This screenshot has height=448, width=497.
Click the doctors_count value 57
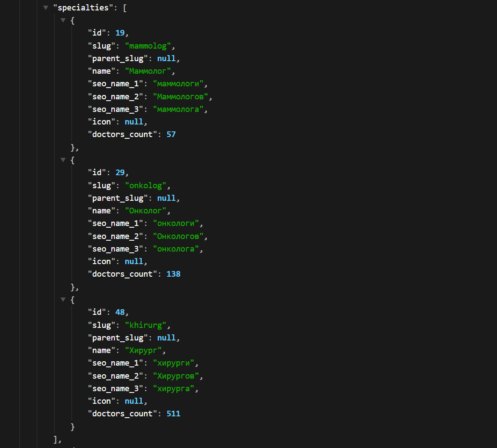[x=171, y=134]
